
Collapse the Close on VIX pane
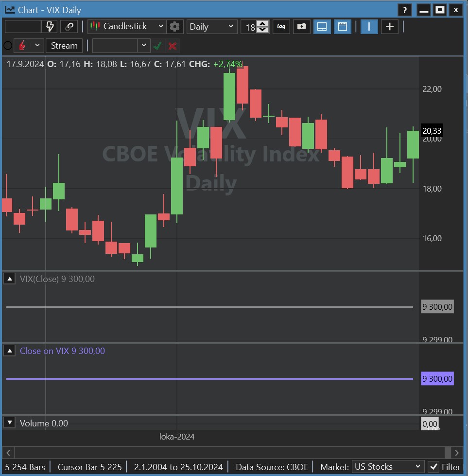pyautogui.click(x=10, y=351)
